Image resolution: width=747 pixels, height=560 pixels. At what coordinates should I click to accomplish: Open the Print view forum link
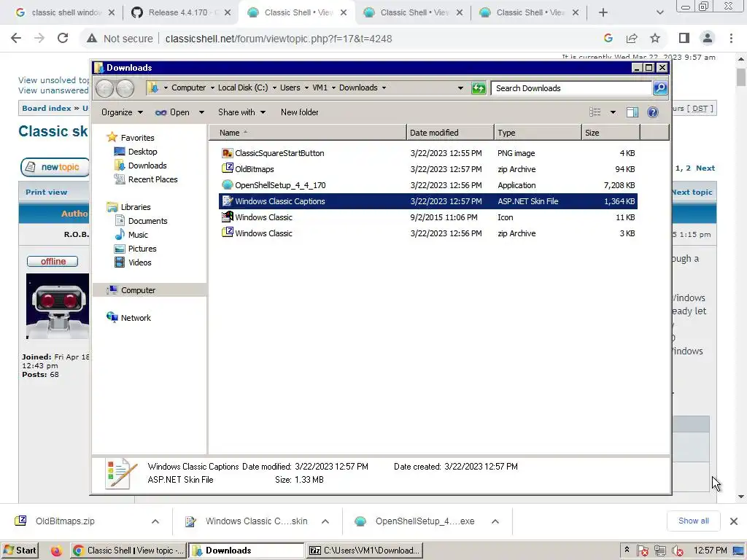click(x=46, y=192)
